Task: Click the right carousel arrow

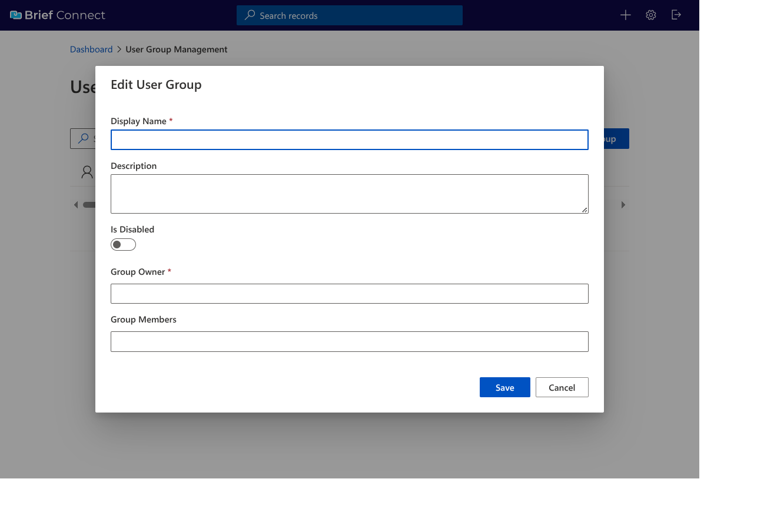Action: click(623, 204)
